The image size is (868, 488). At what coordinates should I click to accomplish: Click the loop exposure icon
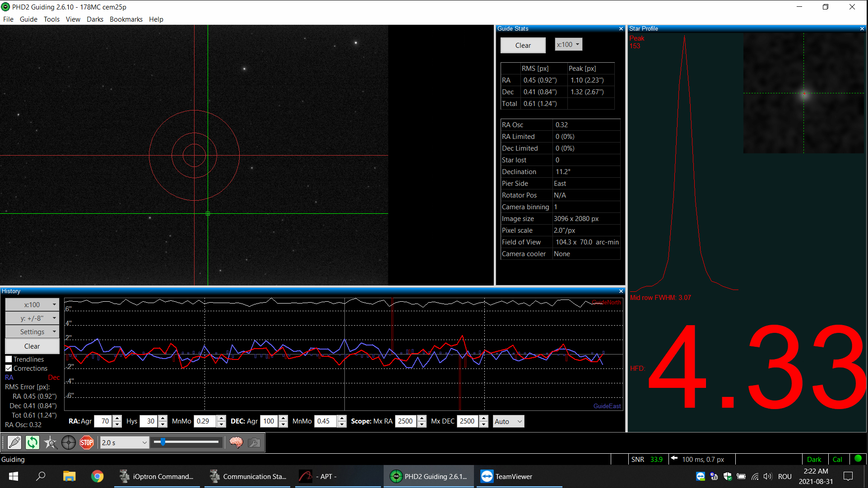(32, 442)
